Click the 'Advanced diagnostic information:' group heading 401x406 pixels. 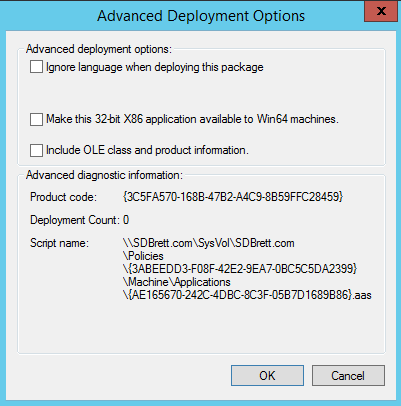pos(104,175)
